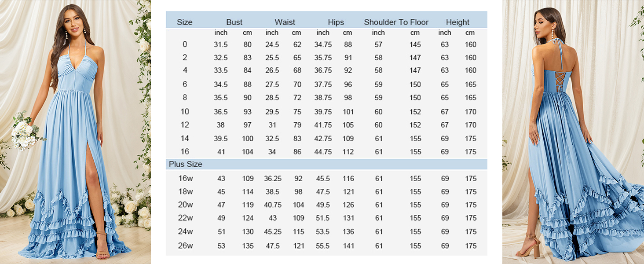Select the 20w plus size label
The width and height of the screenshot is (644, 264).
coord(186,205)
